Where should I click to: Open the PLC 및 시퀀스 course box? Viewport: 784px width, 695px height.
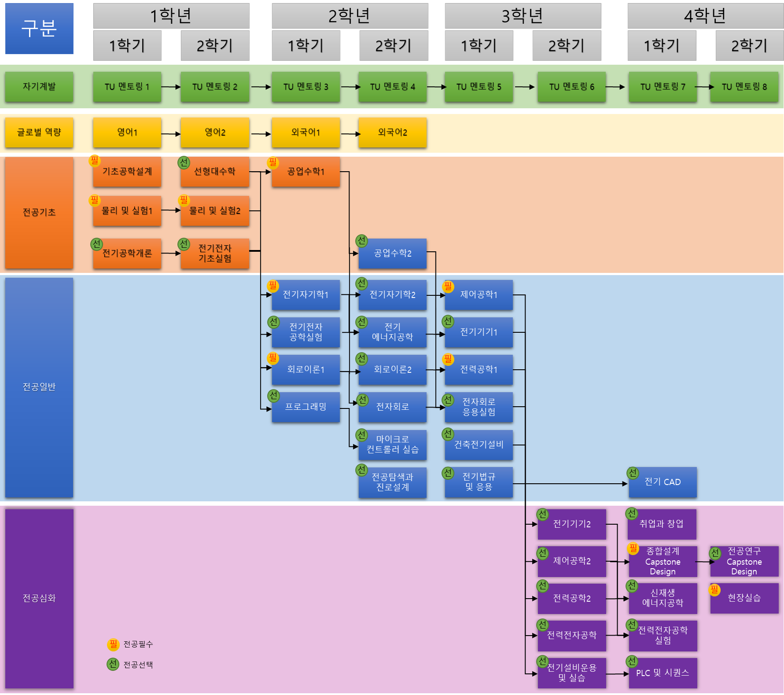point(663,673)
